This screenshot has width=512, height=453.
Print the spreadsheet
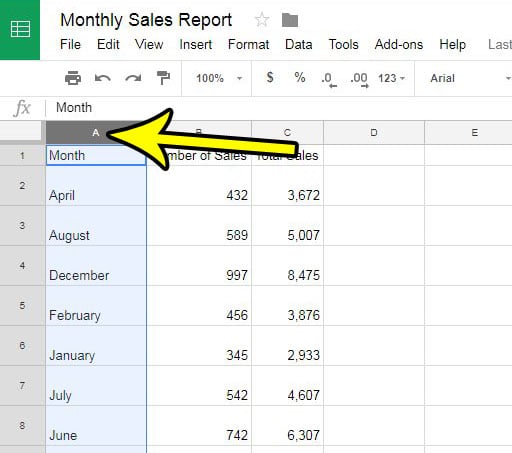[x=73, y=78]
